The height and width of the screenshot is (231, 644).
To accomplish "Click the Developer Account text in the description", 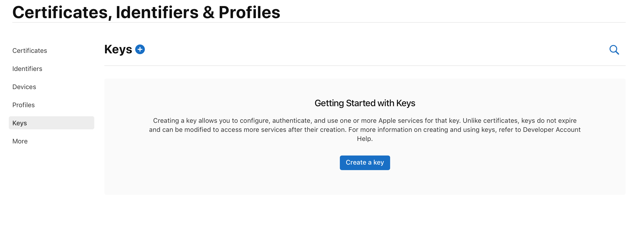I will click(x=552, y=130).
